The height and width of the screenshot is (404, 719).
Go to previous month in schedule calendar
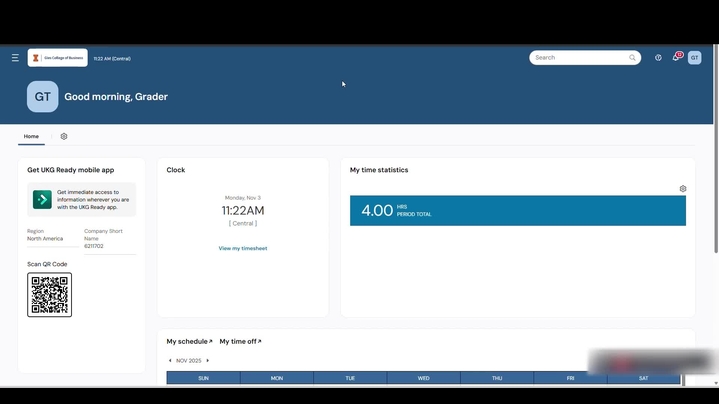(170, 360)
